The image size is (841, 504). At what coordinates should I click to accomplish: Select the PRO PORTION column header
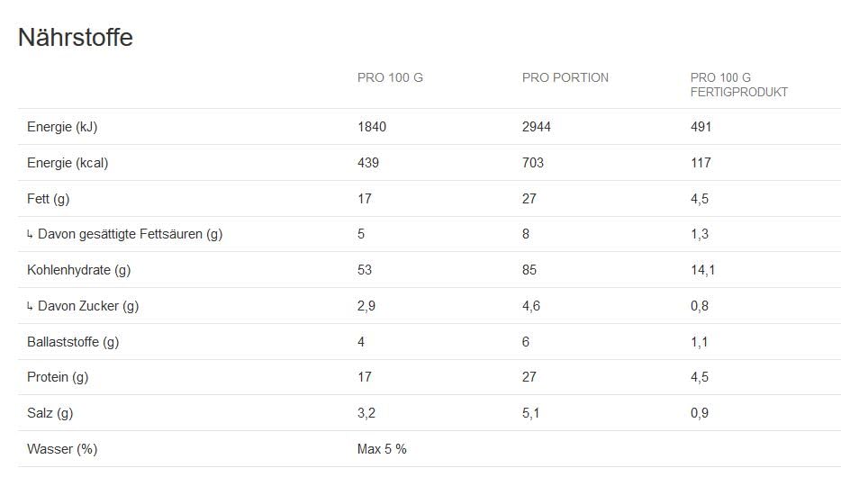[565, 78]
